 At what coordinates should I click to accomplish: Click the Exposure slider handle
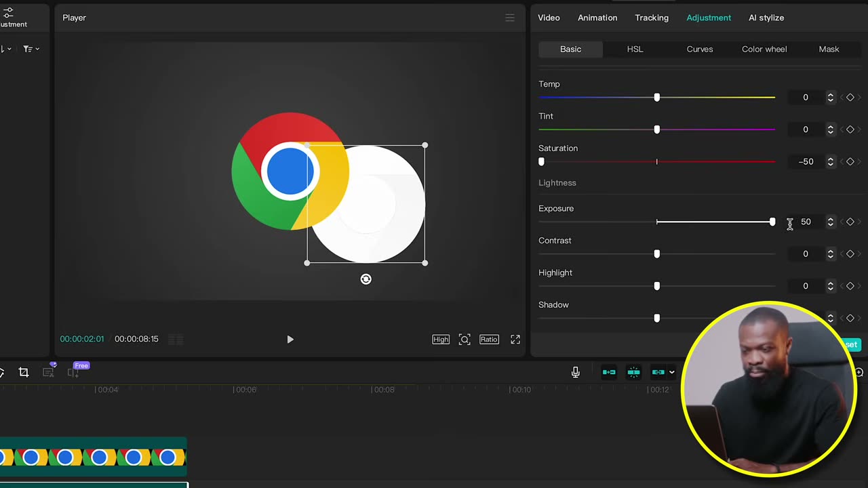point(772,222)
